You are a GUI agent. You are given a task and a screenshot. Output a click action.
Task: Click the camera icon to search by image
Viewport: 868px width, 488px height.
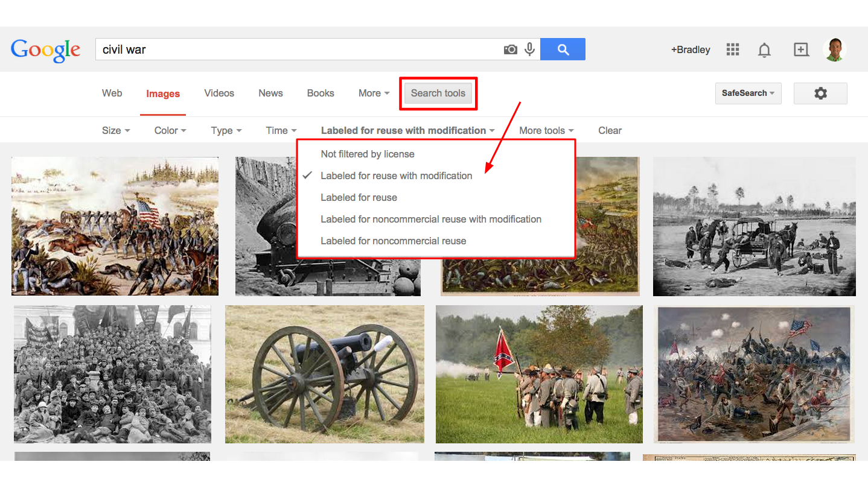510,49
